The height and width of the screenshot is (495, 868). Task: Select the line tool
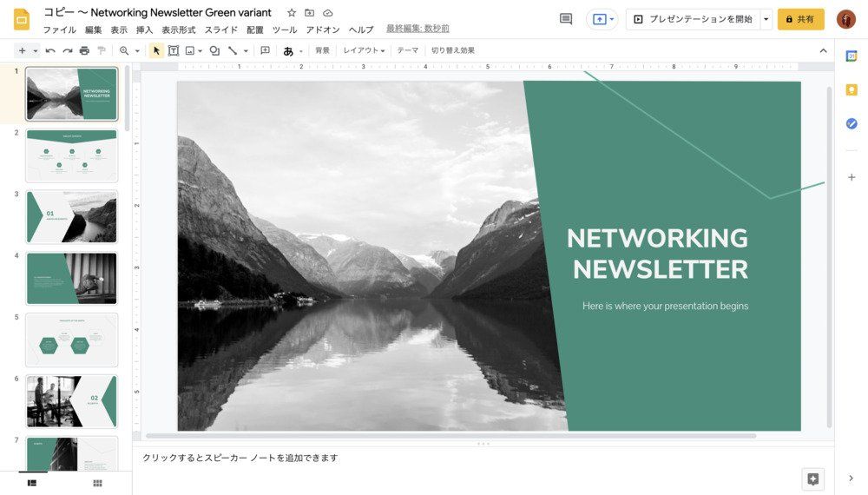[233, 50]
